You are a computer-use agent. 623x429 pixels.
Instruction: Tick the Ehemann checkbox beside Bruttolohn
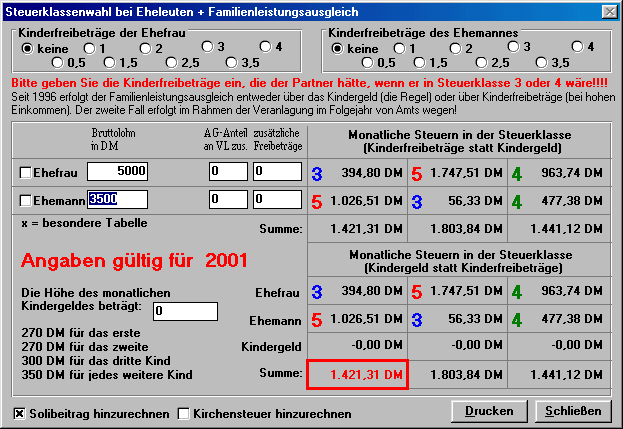pos(27,201)
